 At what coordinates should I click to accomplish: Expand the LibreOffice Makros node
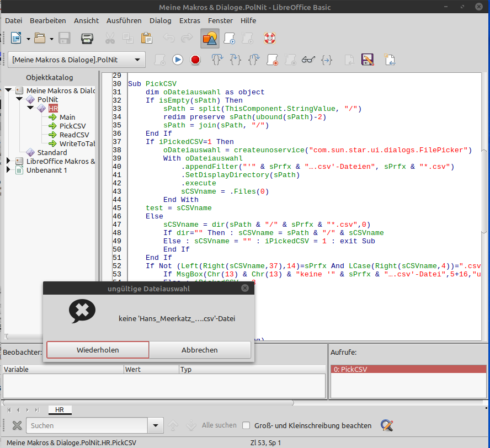[x=8, y=161]
